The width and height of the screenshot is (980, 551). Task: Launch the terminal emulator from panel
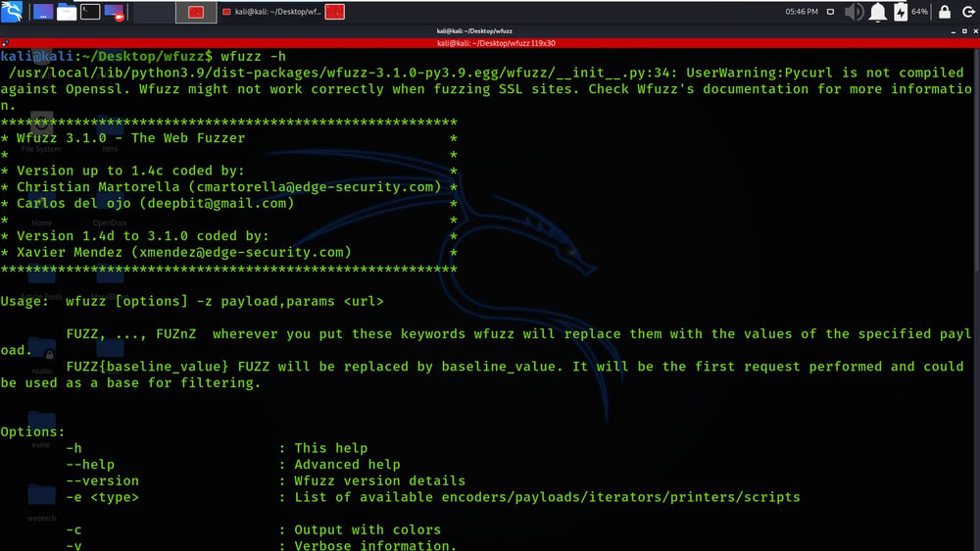[x=90, y=12]
